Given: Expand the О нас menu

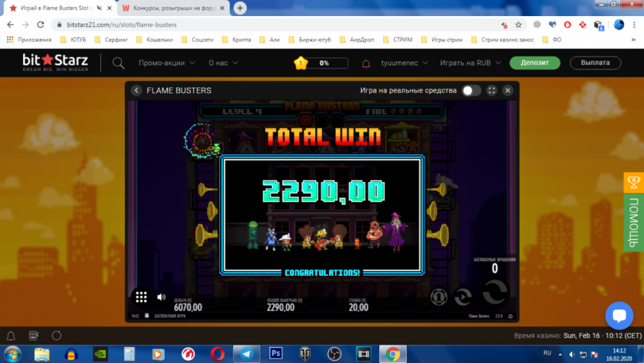Looking at the screenshot, I should (x=223, y=63).
